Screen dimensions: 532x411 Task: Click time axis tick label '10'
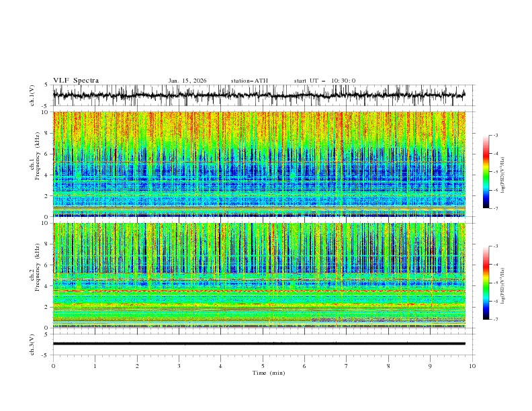(x=472, y=366)
